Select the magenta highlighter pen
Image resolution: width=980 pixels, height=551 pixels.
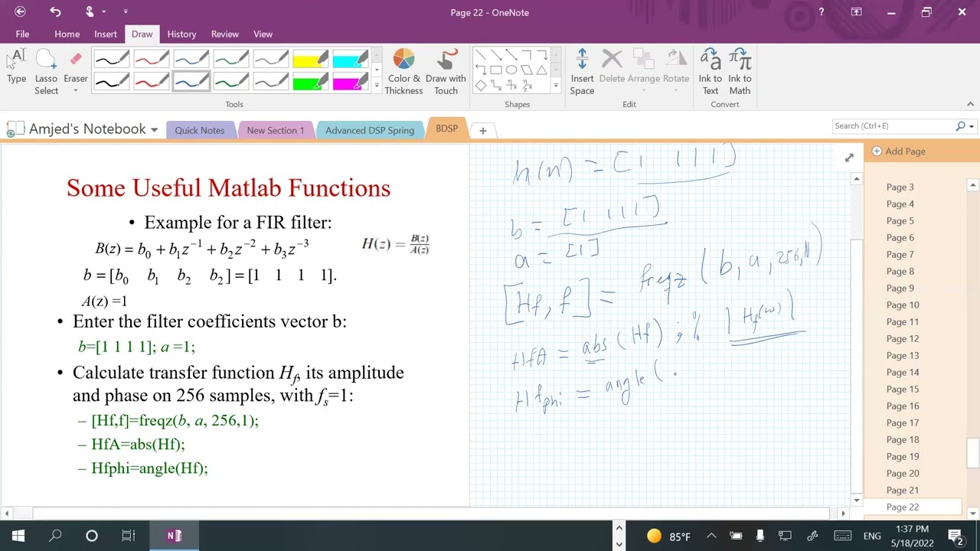pos(350,81)
